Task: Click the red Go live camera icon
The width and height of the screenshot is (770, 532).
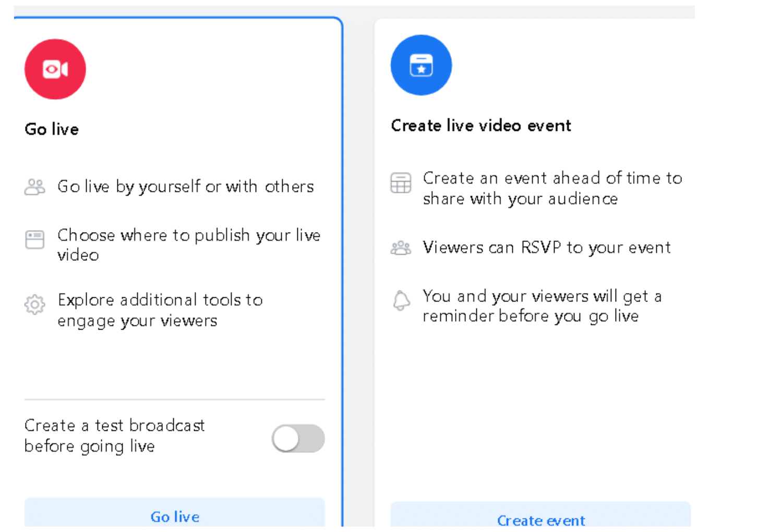Action: pos(55,69)
